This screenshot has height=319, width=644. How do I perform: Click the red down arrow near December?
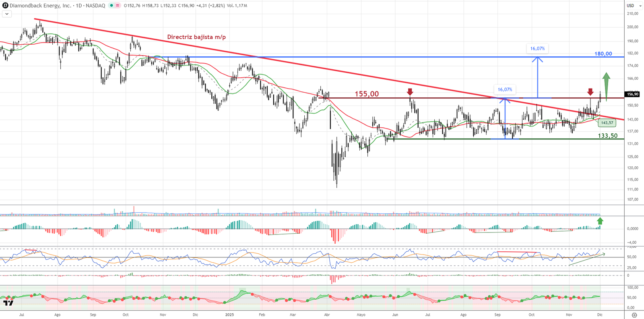(590, 92)
